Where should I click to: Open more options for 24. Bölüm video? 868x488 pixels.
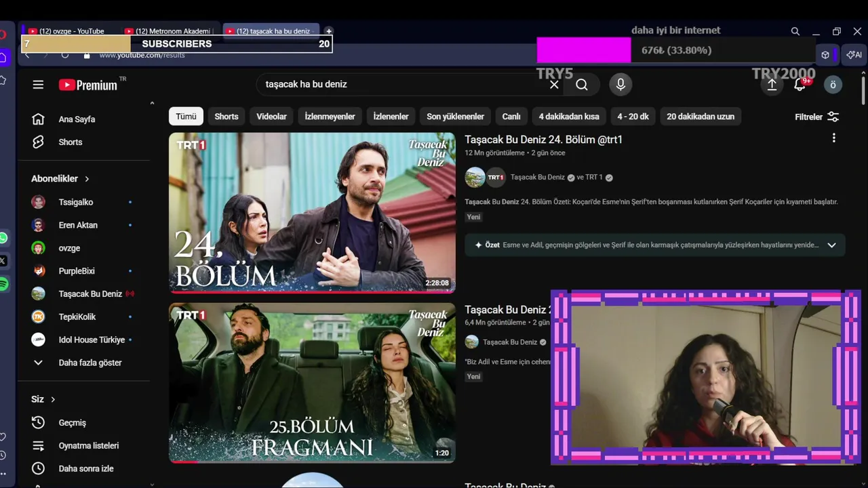pyautogui.click(x=833, y=138)
